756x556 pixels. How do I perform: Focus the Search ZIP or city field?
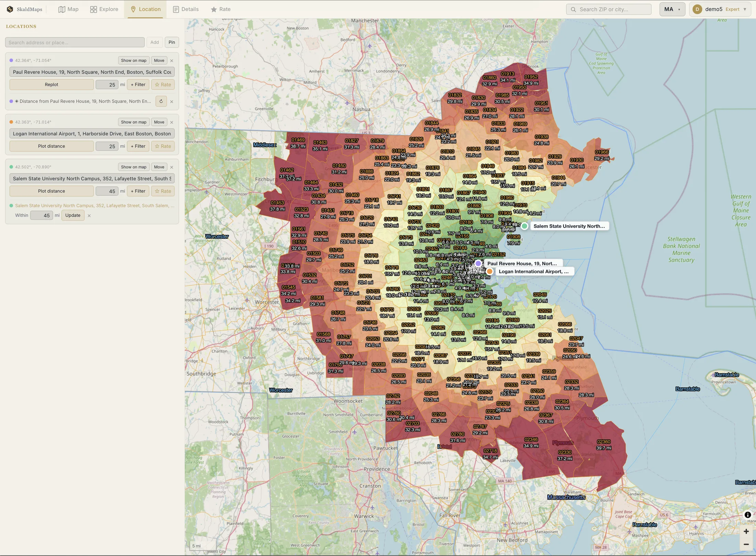coord(609,9)
